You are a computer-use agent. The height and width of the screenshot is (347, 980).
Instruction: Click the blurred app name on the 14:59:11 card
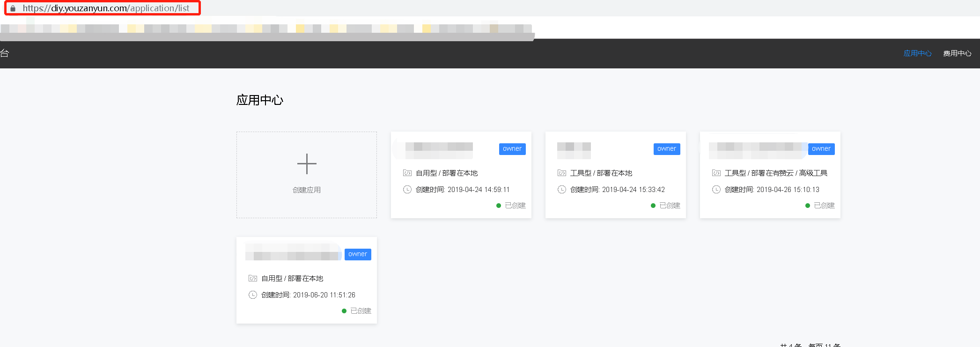click(x=439, y=150)
